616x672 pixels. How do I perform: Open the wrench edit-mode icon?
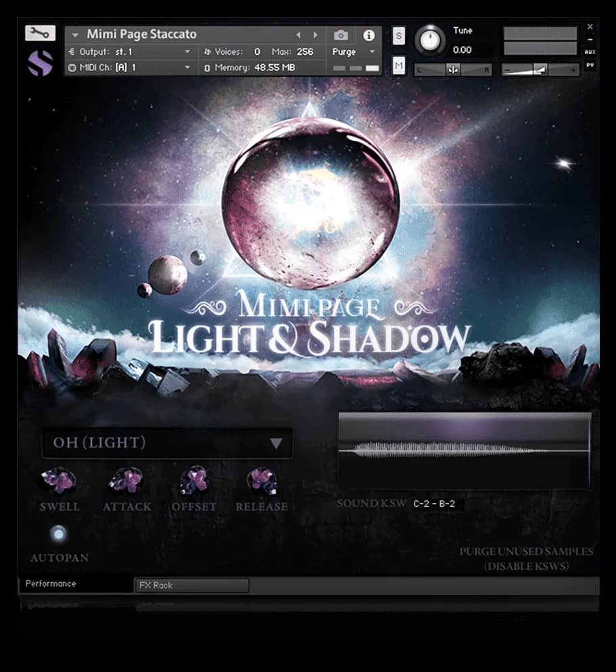click(x=40, y=32)
